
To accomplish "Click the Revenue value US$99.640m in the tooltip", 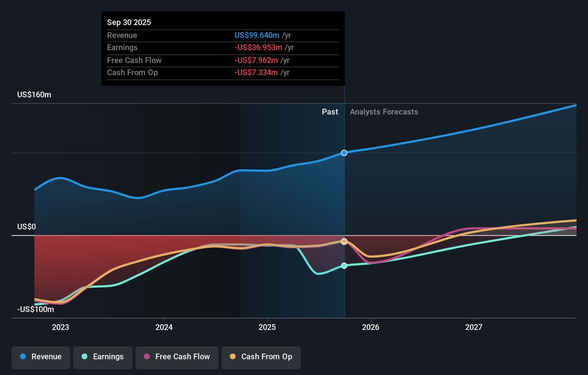I will click(256, 35).
